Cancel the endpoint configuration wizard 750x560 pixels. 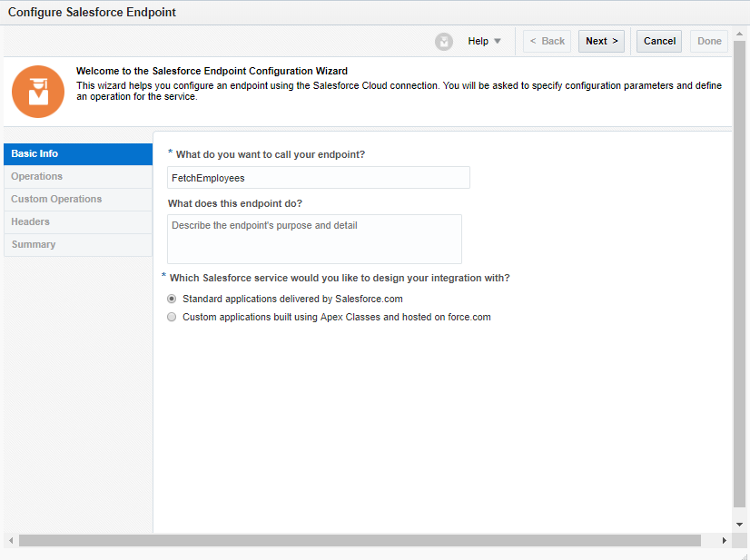[659, 42]
